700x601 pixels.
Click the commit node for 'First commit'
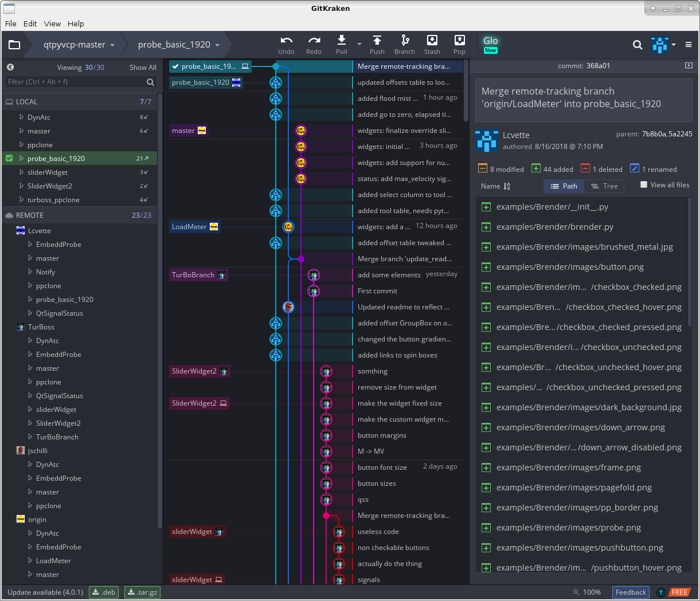[314, 291]
